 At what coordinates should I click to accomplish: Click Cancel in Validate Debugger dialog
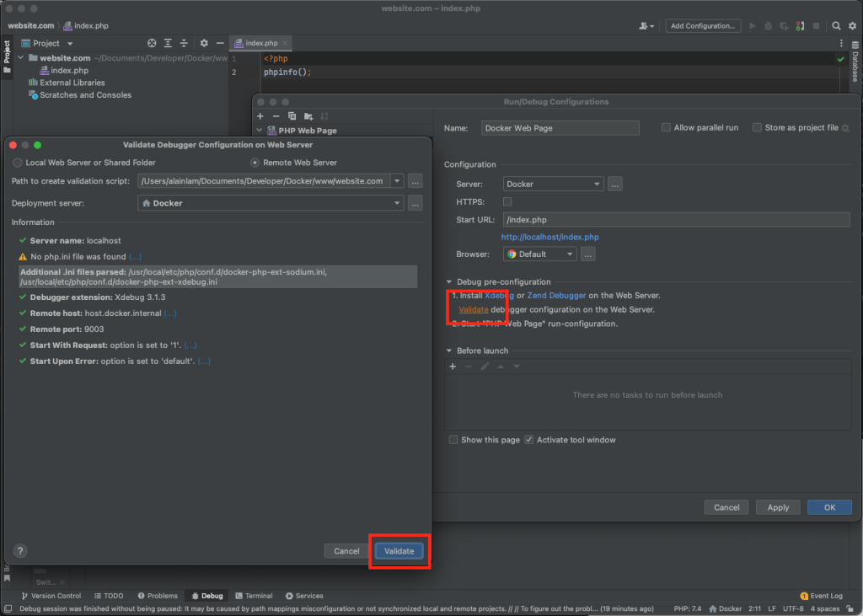(x=346, y=551)
